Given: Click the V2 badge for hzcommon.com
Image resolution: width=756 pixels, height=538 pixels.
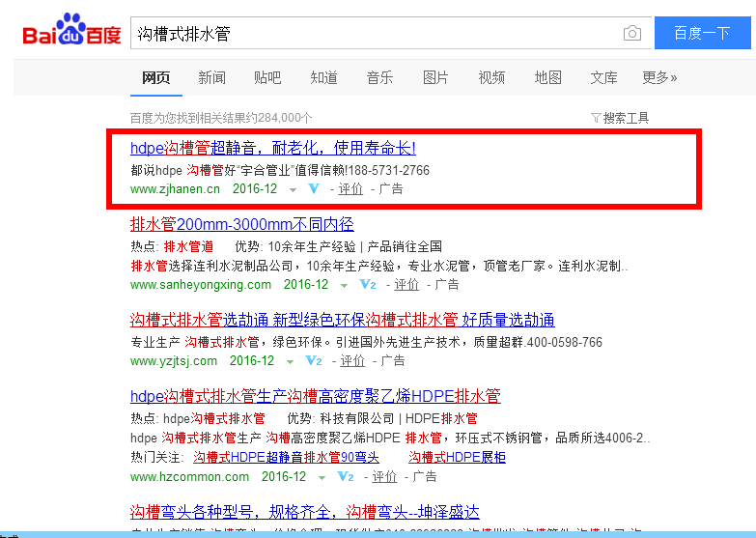Looking at the screenshot, I should coord(346,477).
